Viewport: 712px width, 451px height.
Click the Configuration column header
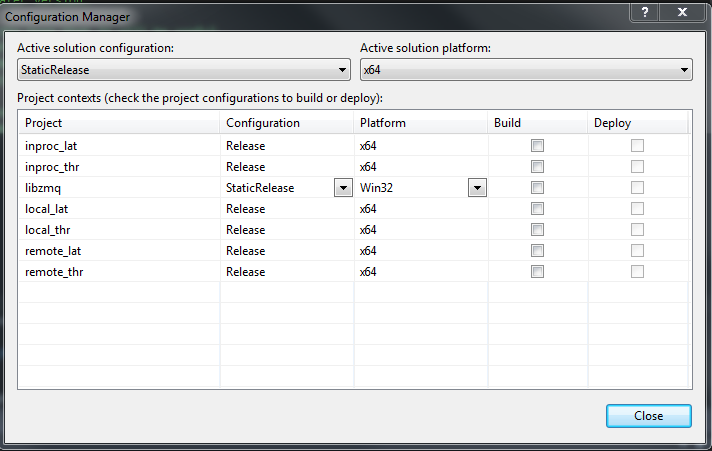tap(286, 123)
